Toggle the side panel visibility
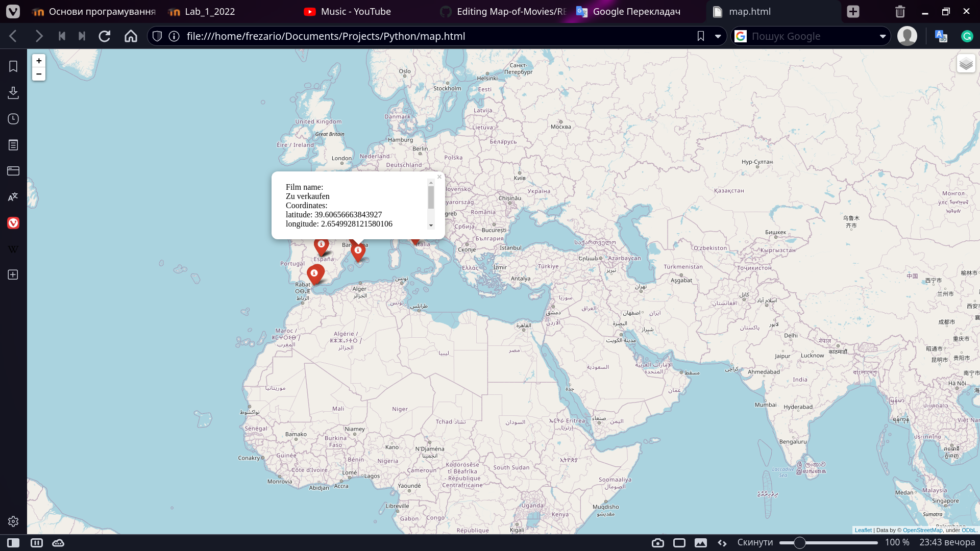Screen dimensions: 980x551 (x=14, y=542)
